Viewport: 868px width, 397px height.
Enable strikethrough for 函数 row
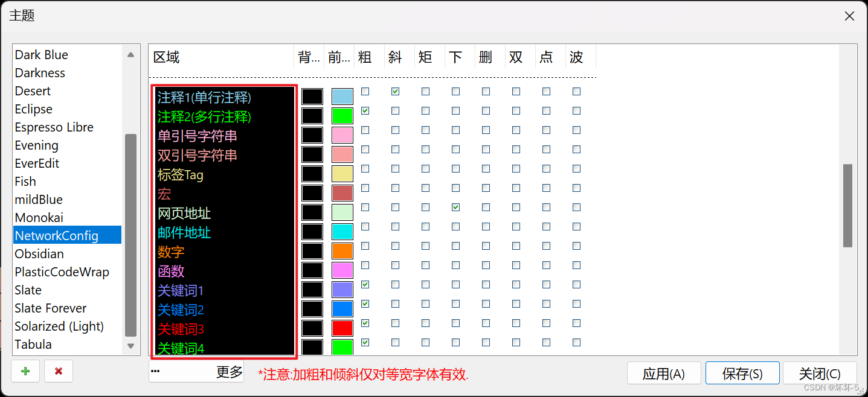(486, 265)
